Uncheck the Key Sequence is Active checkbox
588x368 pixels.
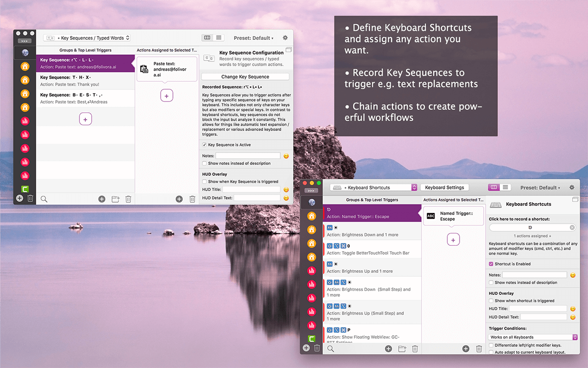(204, 145)
